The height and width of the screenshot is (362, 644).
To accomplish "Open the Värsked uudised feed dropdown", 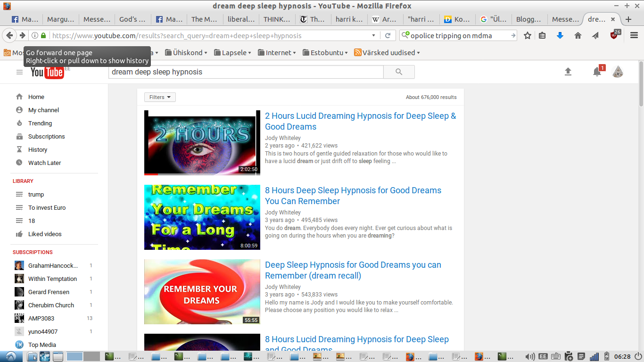I will (x=387, y=53).
